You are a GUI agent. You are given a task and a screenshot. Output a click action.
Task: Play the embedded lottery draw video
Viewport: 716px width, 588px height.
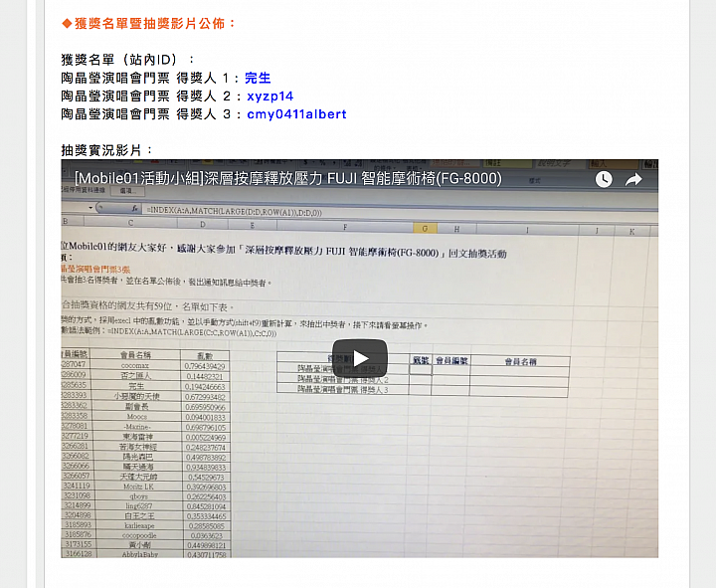(x=360, y=358)
